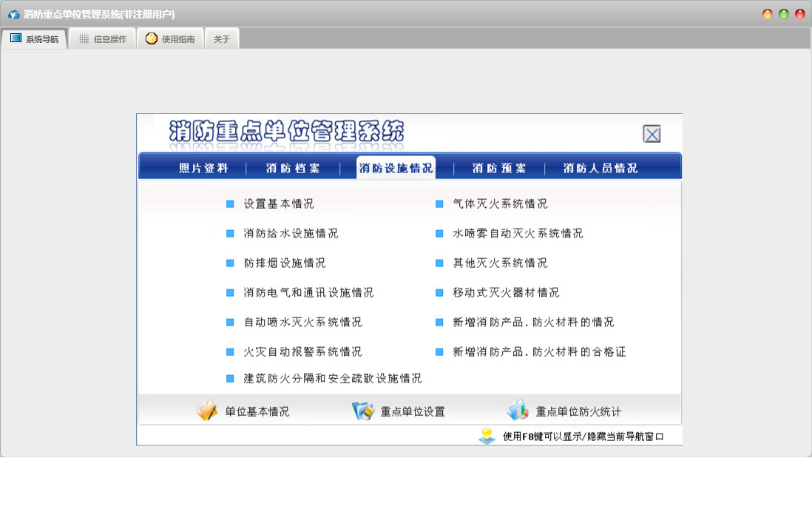The height and width of the screenshot is (532, 812).
Task: Click the grid icon on 信息操作 tab
Action: (84, 39)
